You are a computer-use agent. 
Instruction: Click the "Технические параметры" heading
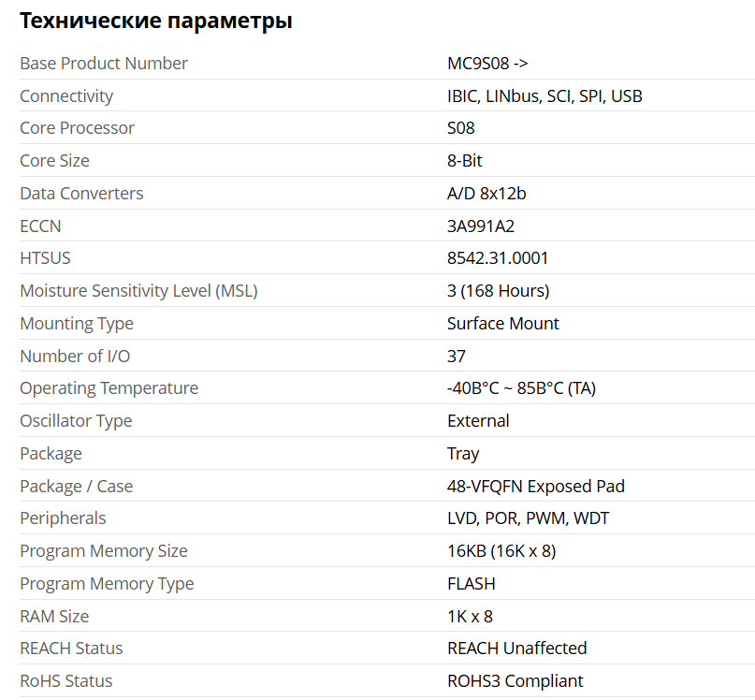(x=156, y=21)
